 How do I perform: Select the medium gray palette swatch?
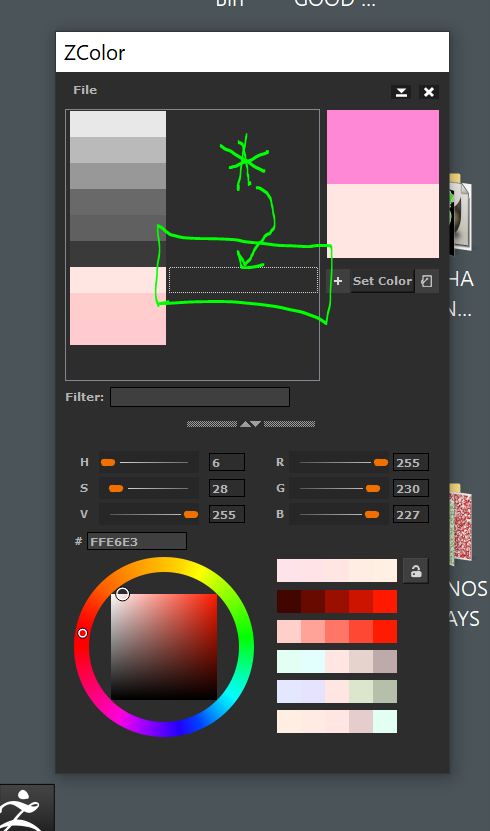click(118, 176)
